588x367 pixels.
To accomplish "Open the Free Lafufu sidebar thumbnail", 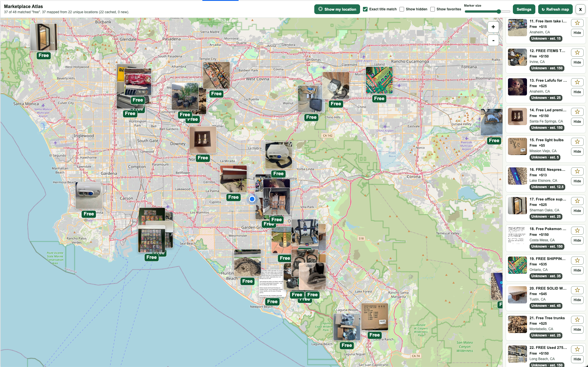I will pyautogui.click(x=517, y=87).
